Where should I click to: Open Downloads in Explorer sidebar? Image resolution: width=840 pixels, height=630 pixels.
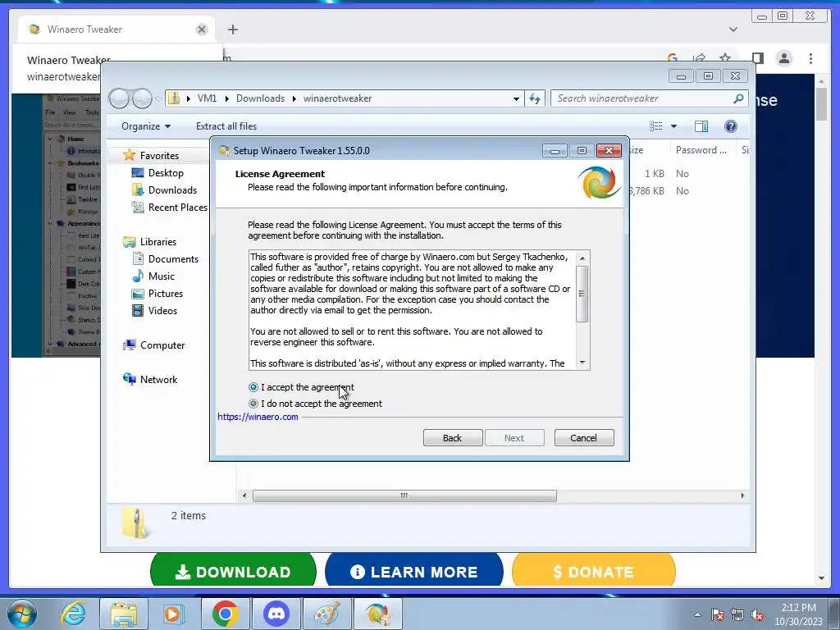click(x=172, y=189)
